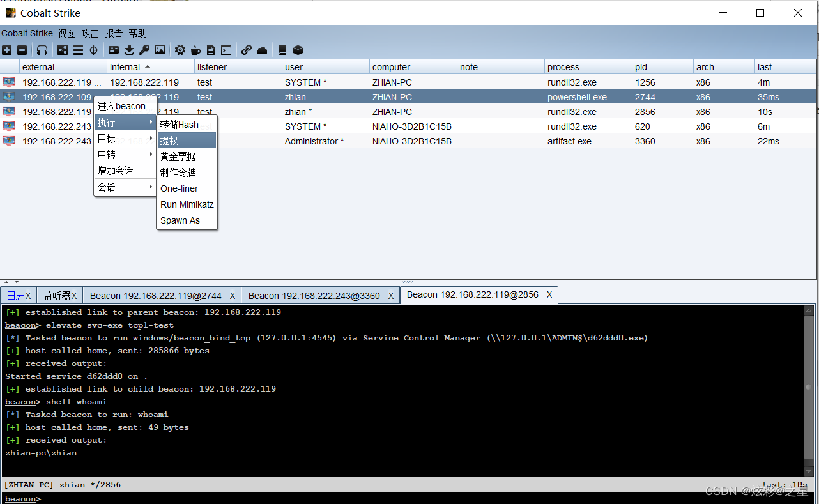Open the 攻击 menu
This screenshot has width=819, height=504.
[90, 33]
